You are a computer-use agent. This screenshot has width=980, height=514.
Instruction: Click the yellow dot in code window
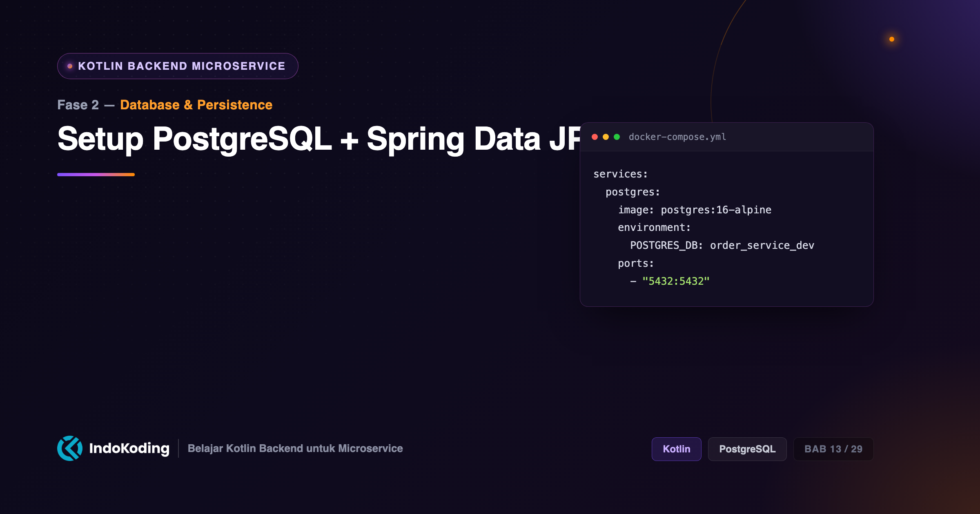[606, 137]
